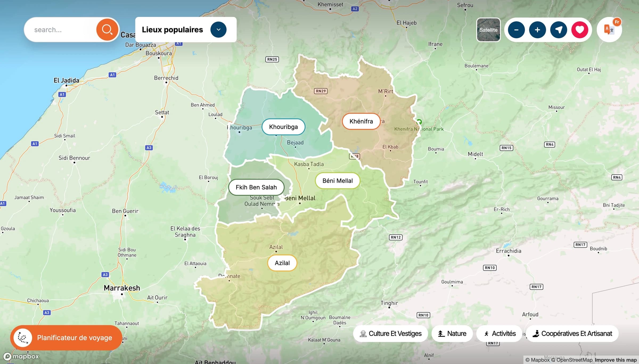This screenshot has height=364, width=639.
Task: Open the language translation selector
Action: point(609,30)
